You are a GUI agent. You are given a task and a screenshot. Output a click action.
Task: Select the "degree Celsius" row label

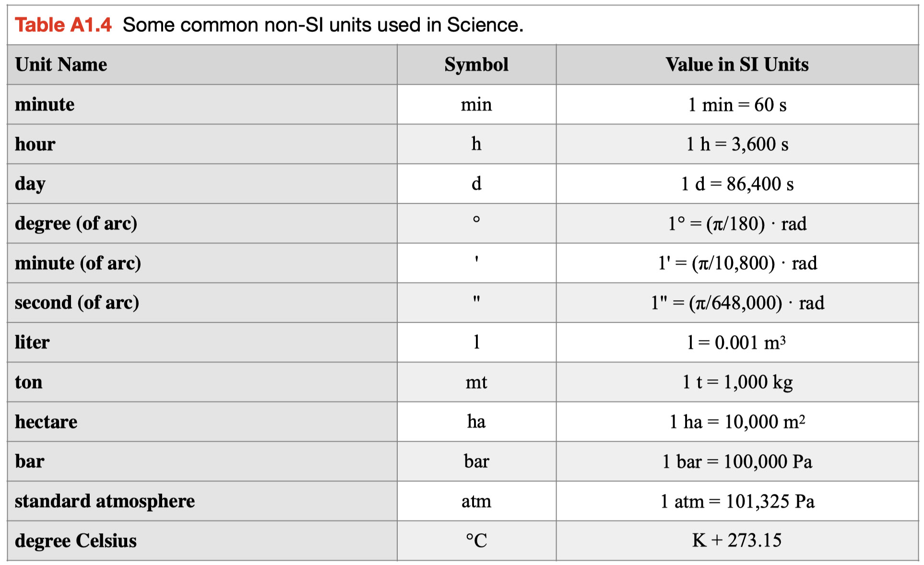76,541
